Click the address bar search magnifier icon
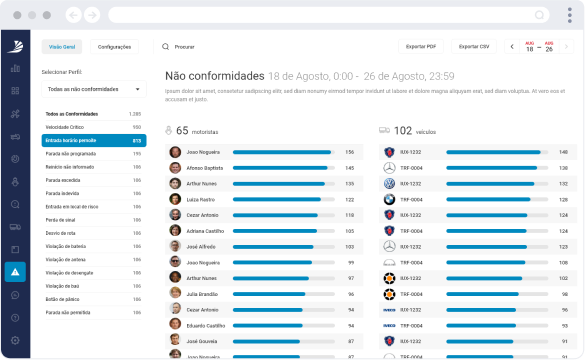The width and height of the screenshot is (585, 360). 539,15
